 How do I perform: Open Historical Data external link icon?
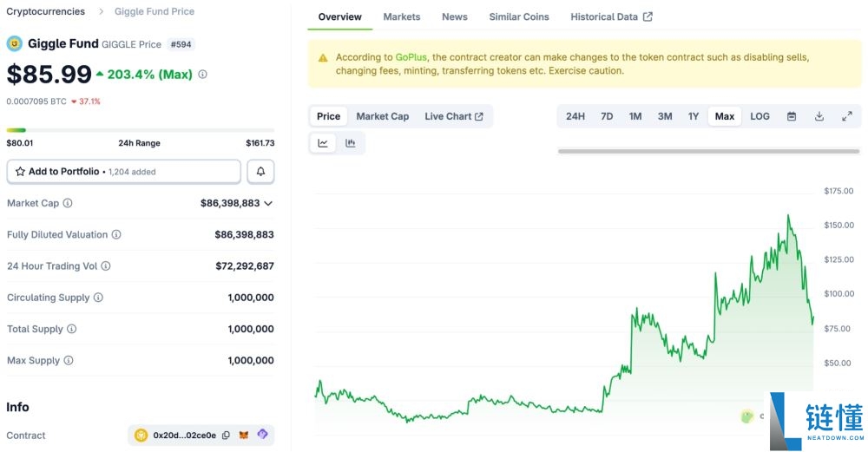pos(648,16)
